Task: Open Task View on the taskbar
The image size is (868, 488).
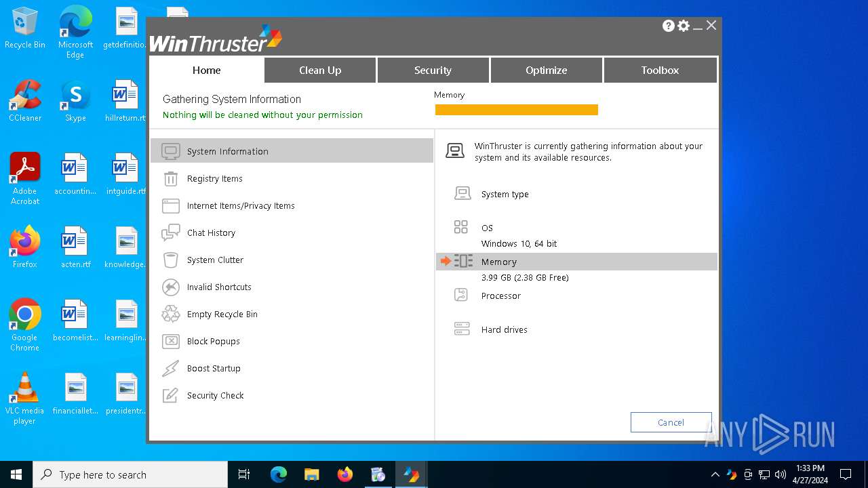Action: pyautogui.click(x=244, y=474)
